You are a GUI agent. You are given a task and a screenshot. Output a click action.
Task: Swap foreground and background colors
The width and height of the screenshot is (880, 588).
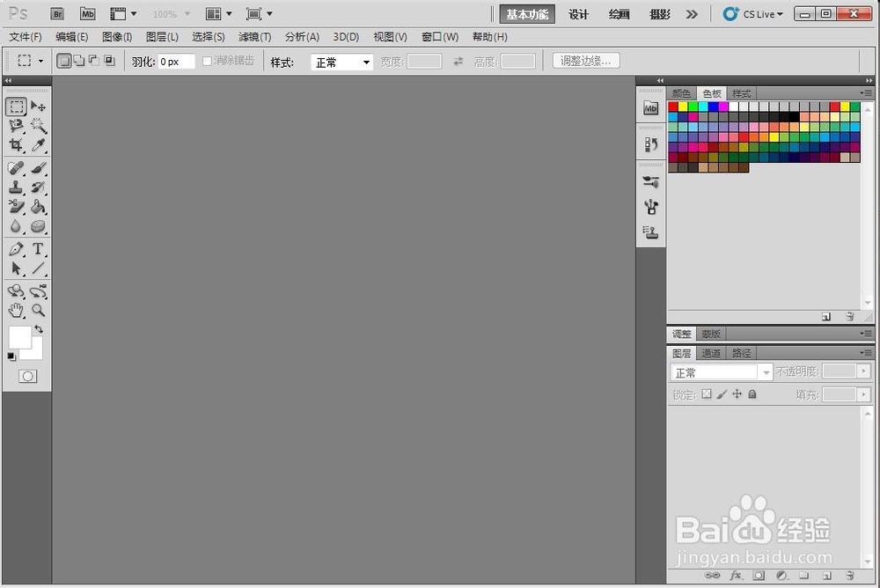pos(39,329)
